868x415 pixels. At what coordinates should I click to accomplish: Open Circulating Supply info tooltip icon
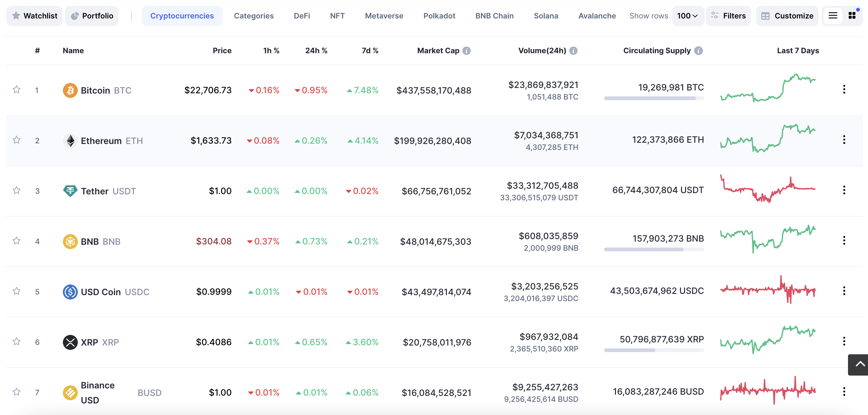pos(699,51)
